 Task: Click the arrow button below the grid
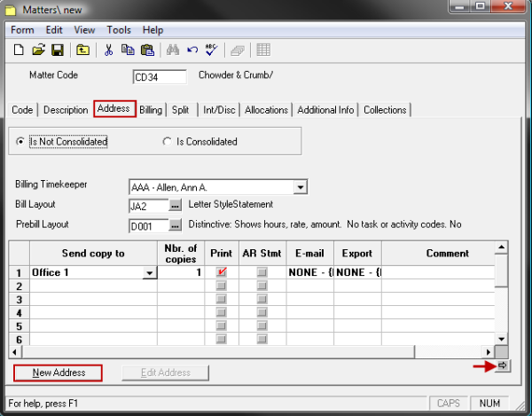click(x=502, y=365)
